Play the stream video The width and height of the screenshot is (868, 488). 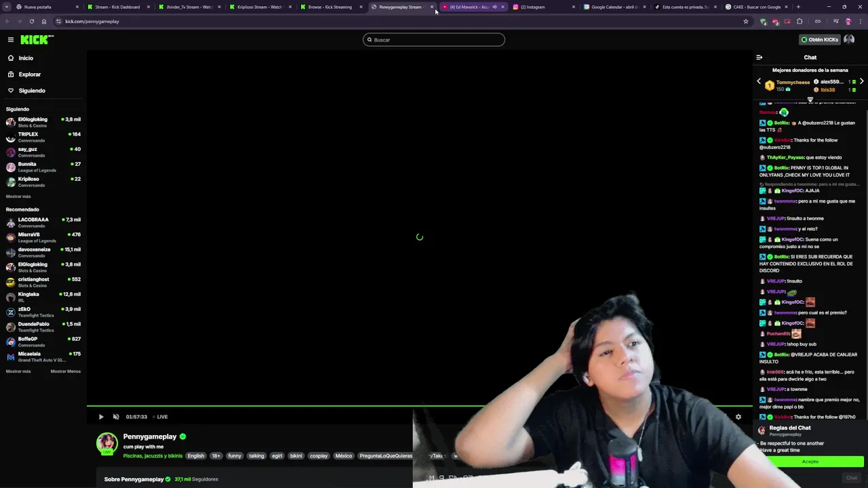[101, 417]
